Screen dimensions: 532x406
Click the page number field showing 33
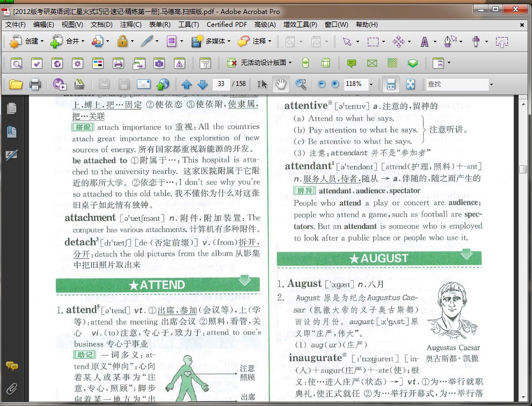pos(221,84)
